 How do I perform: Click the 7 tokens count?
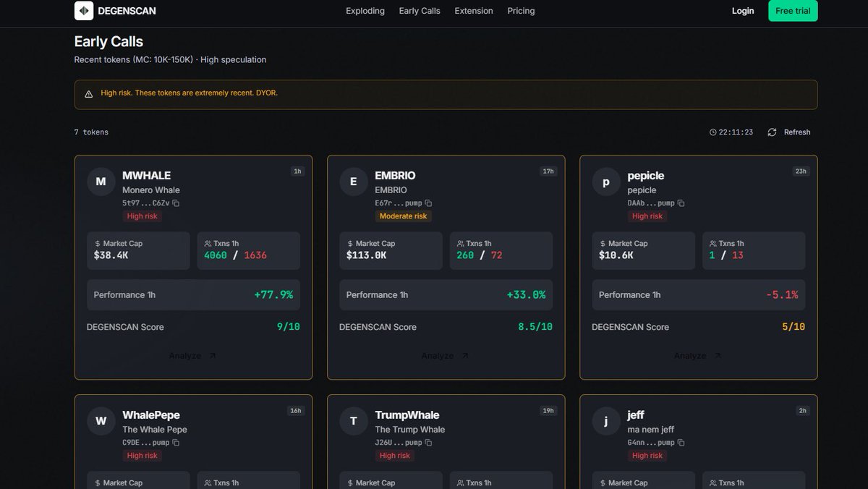click(x=91, y=132)
